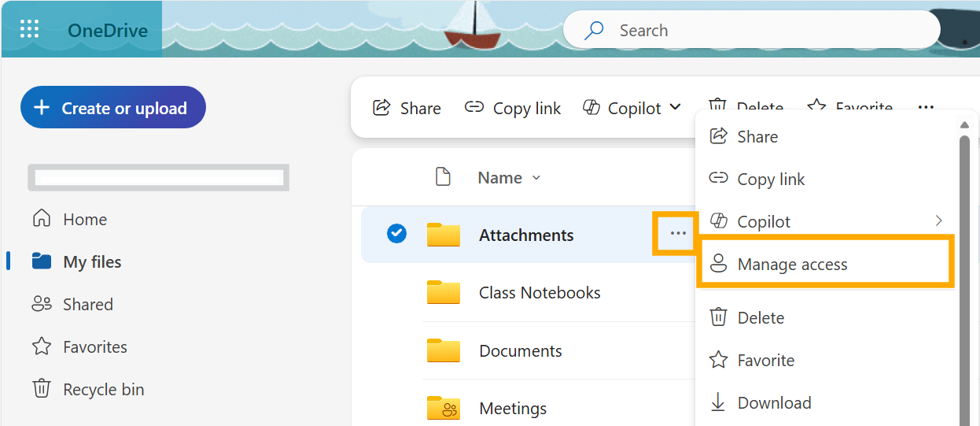Click the Documents folder icon
This screenshot has height=426, width=980.
(444, 350)
